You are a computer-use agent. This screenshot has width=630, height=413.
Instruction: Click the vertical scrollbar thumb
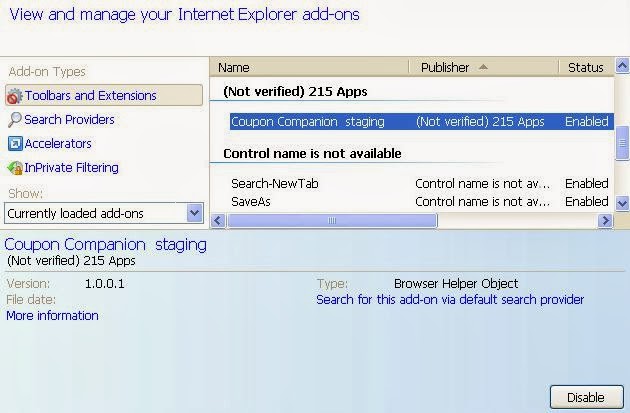[x=622, y=143]
